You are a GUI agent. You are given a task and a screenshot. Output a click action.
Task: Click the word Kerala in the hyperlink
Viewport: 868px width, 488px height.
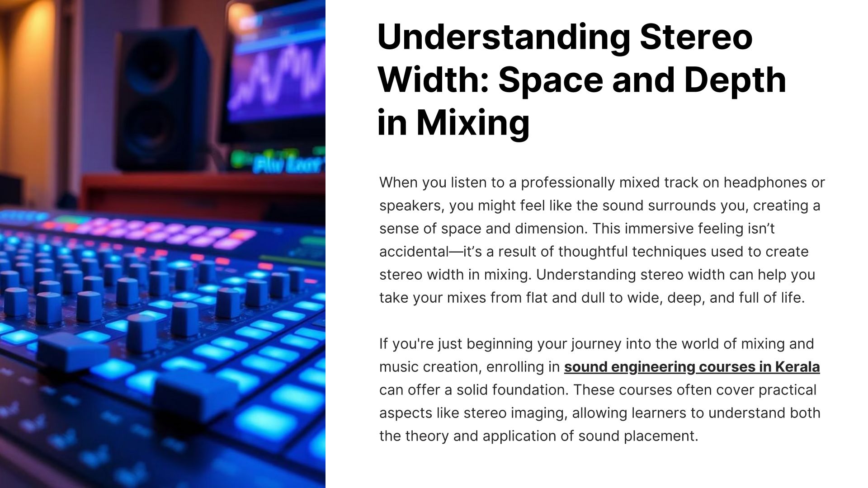coord(797,367)
